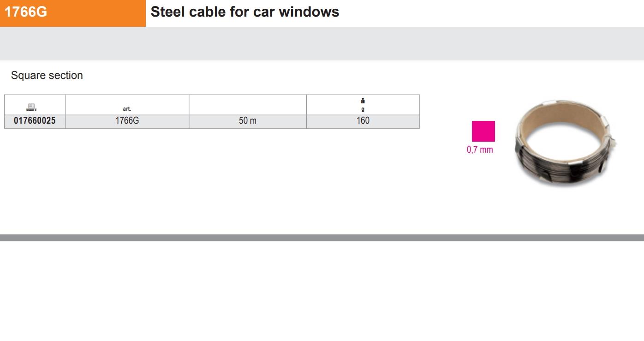Click the 0,7 mm dimension label
Screen dimensions: 644x341
[x=480, y=150]
